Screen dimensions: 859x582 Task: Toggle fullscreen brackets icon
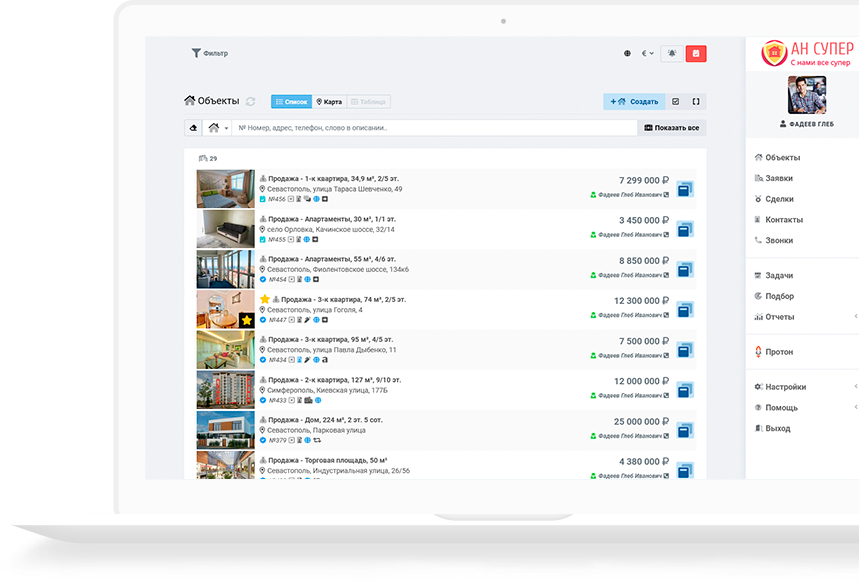[696, 102]
